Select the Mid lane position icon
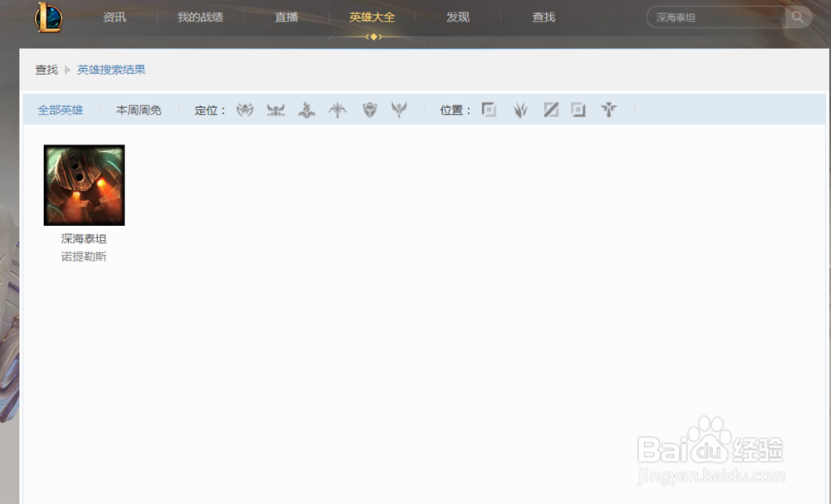Screen dimensions: 831x504 (551, 110)
